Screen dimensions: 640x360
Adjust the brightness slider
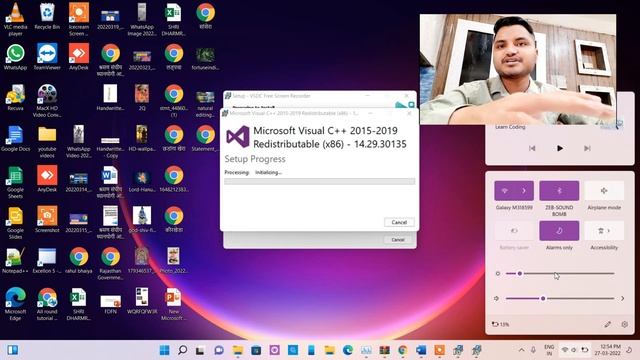point(560,273)
